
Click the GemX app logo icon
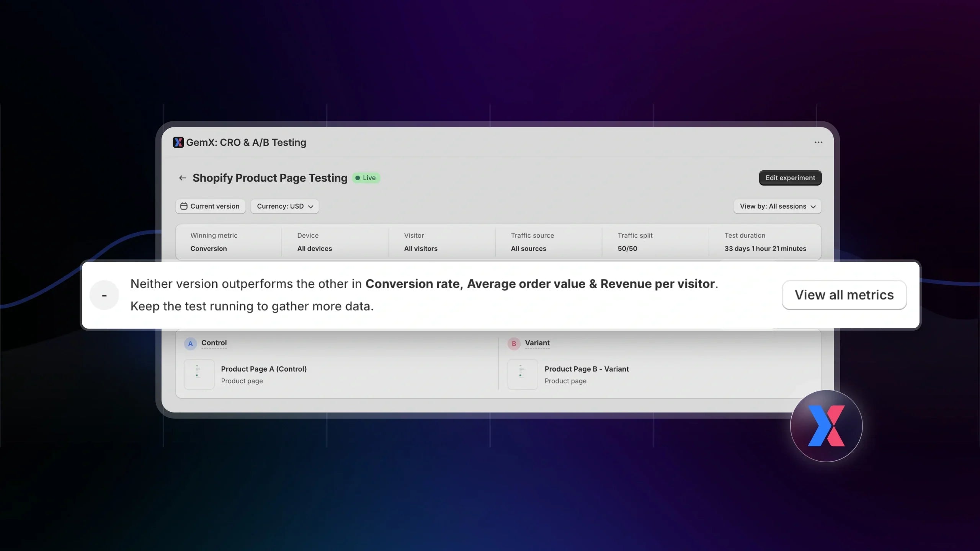point(178,142)
